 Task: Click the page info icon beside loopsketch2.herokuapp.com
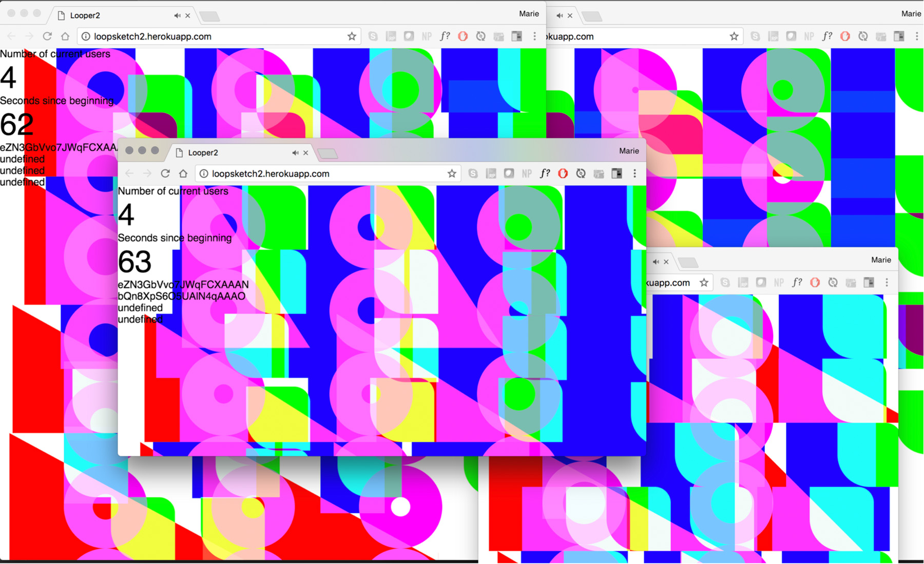(203, 173)
